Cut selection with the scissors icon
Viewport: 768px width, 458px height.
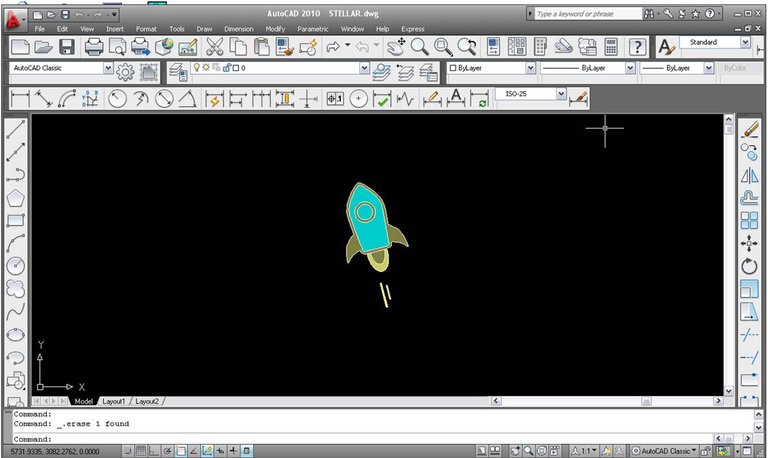click(x=215, y=47)
